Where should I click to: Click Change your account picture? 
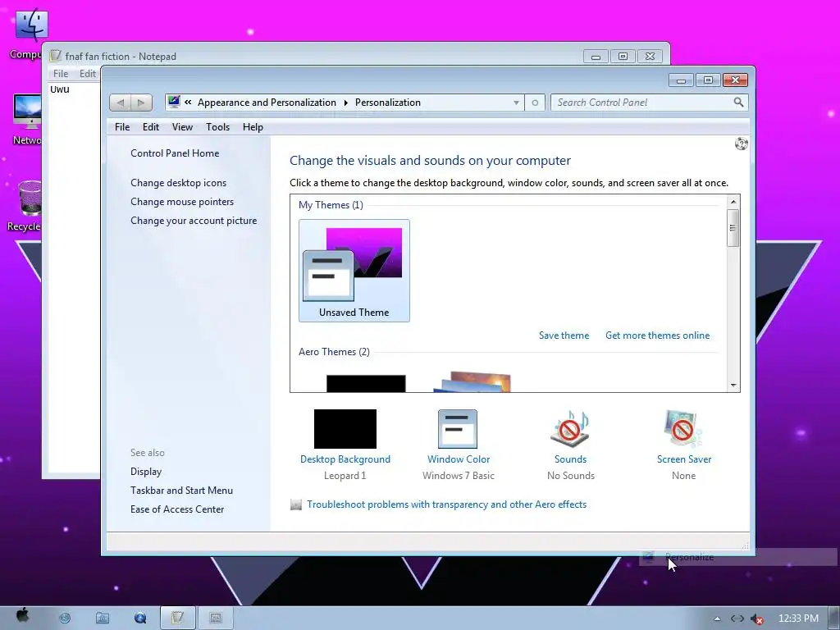[x=194, y=221]
